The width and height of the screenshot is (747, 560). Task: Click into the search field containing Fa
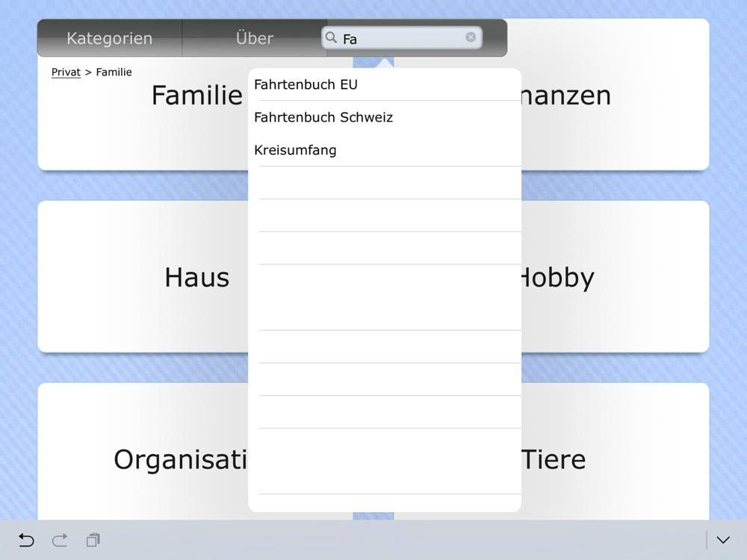(x=402, y=37)
